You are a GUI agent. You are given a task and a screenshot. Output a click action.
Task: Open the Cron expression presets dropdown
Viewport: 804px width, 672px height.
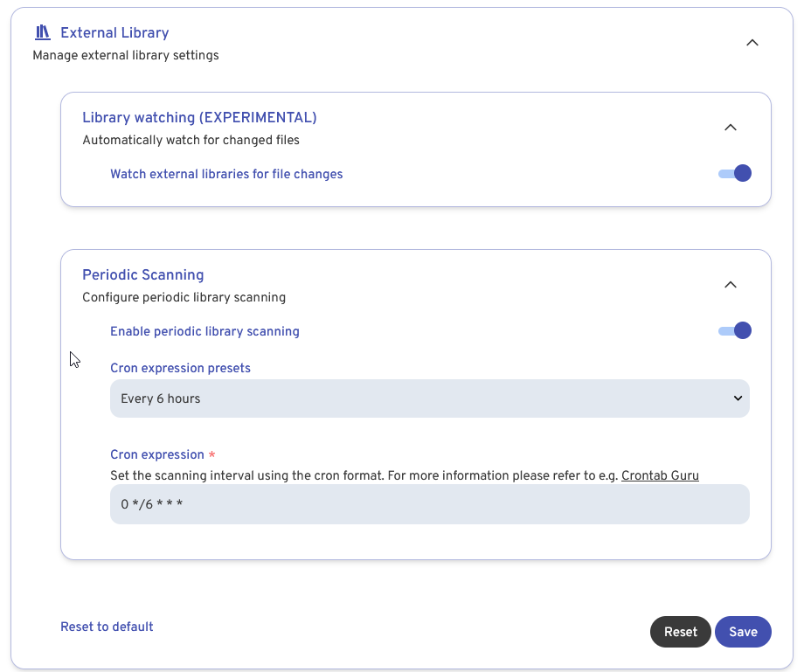click(429, 398)
